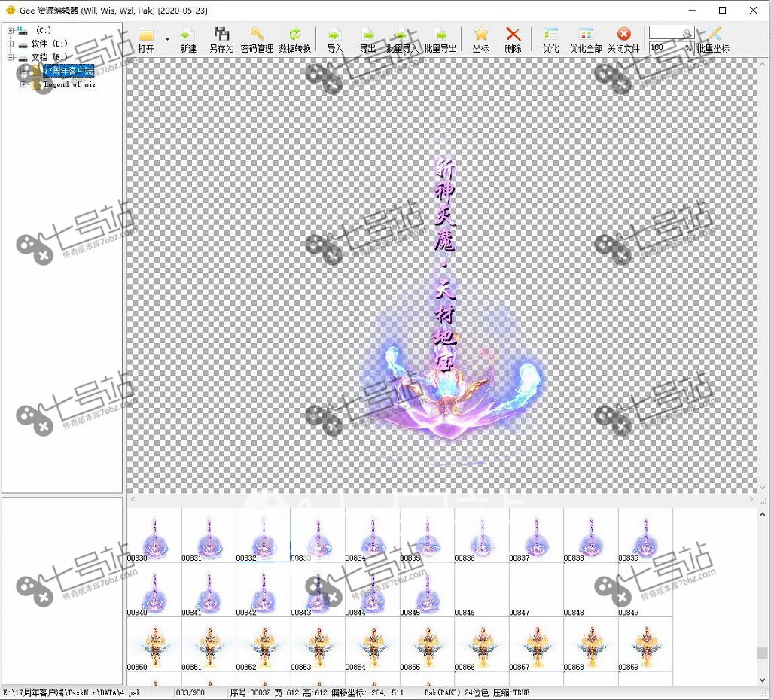This screenshot has width=771, height=700.
Task: Click status bar counter 833/950
Action: [190, 692]
